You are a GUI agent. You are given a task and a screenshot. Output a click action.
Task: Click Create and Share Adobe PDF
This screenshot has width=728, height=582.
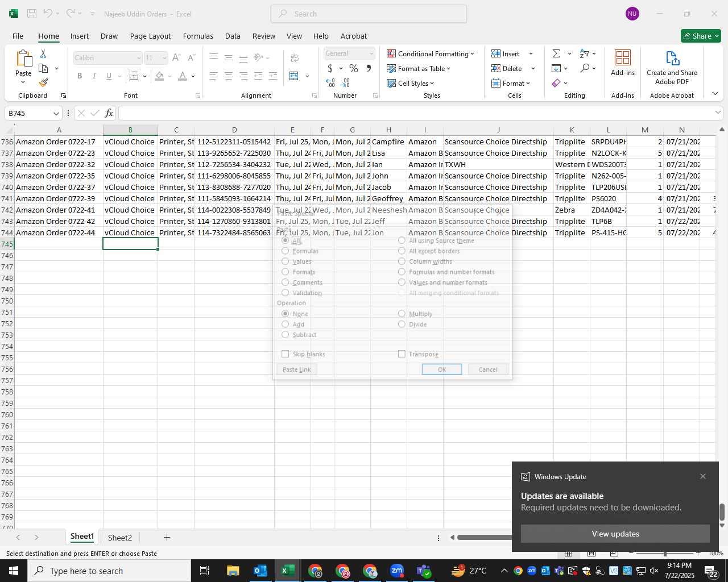tap(672, 68)
